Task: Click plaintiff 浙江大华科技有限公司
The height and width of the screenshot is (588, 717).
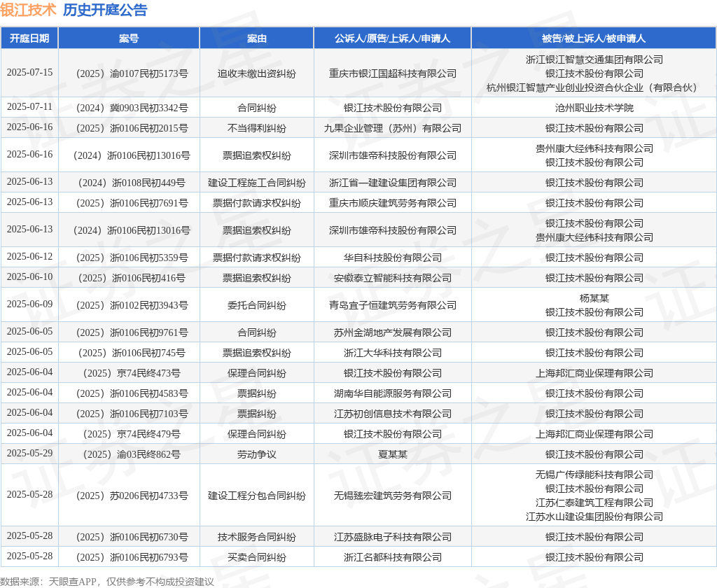Action: coord(392,353)
